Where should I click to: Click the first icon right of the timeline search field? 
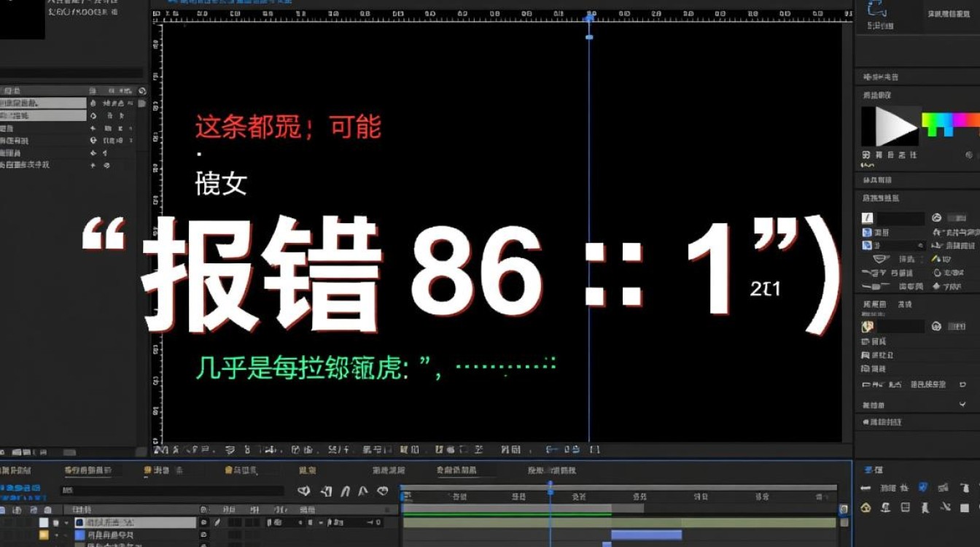[x=304, y=491]
